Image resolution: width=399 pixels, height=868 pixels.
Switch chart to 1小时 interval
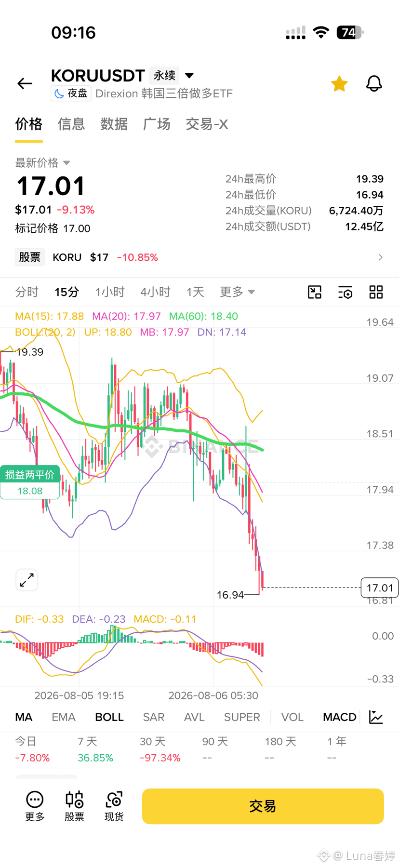110,292
